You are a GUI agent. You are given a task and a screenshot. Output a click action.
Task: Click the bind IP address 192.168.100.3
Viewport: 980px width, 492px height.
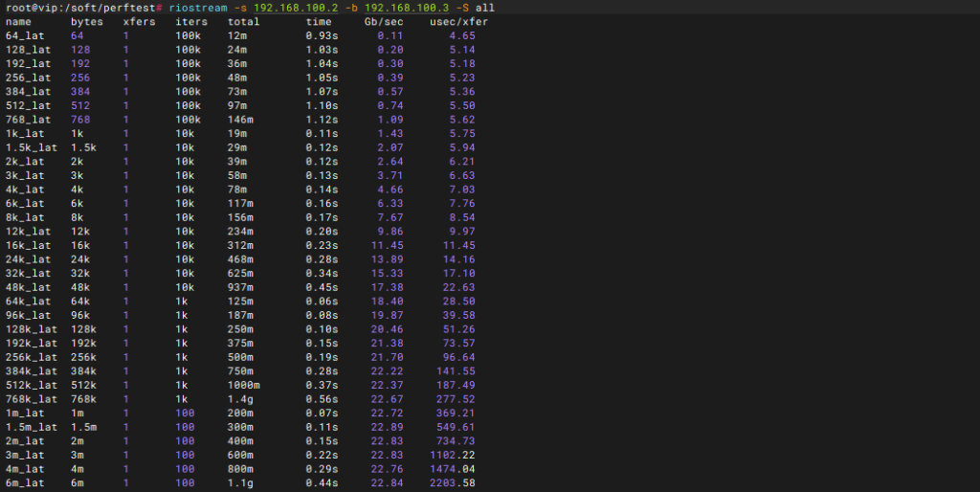tap(400, 8)
